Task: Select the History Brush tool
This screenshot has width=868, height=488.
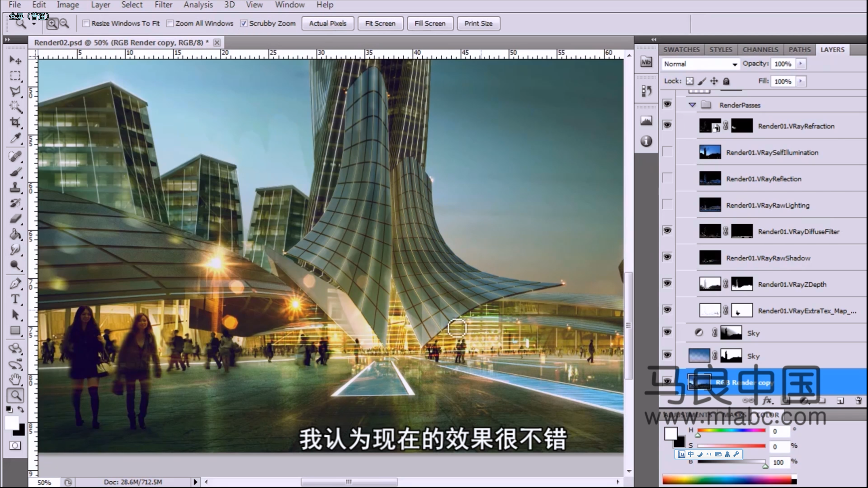Action: pyautogui.click(x=15, y=203)
